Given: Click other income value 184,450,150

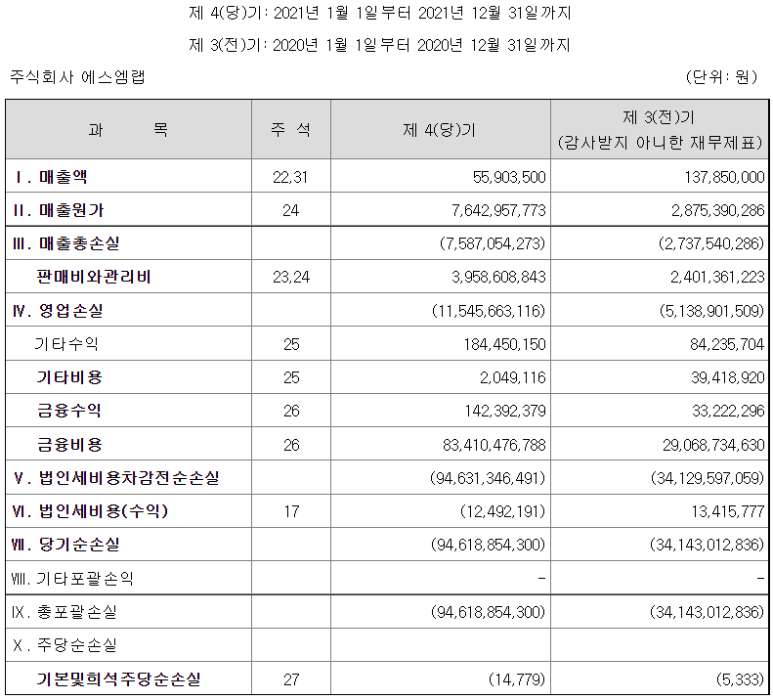Looking at the screenshot, I should click(505, 344).
